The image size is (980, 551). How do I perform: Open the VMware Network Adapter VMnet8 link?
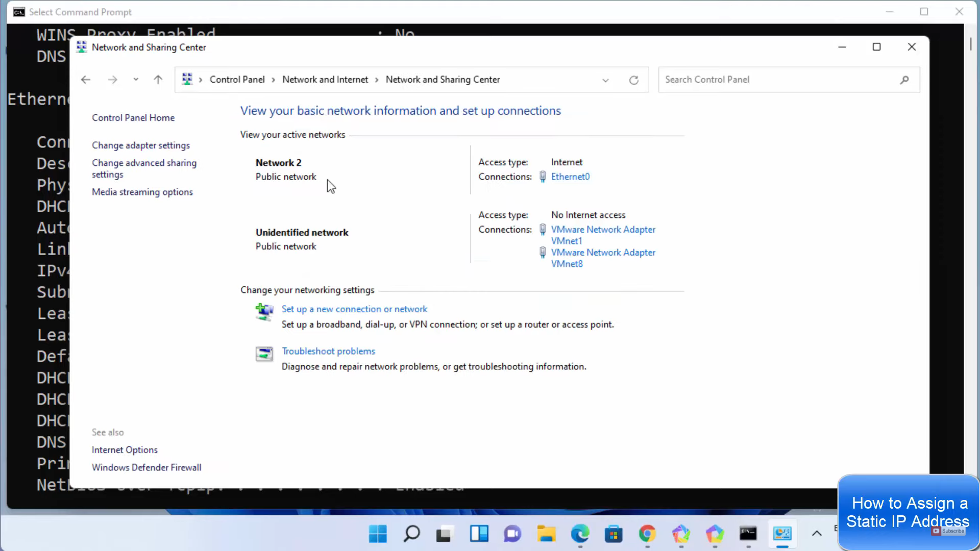click(603, 258)
